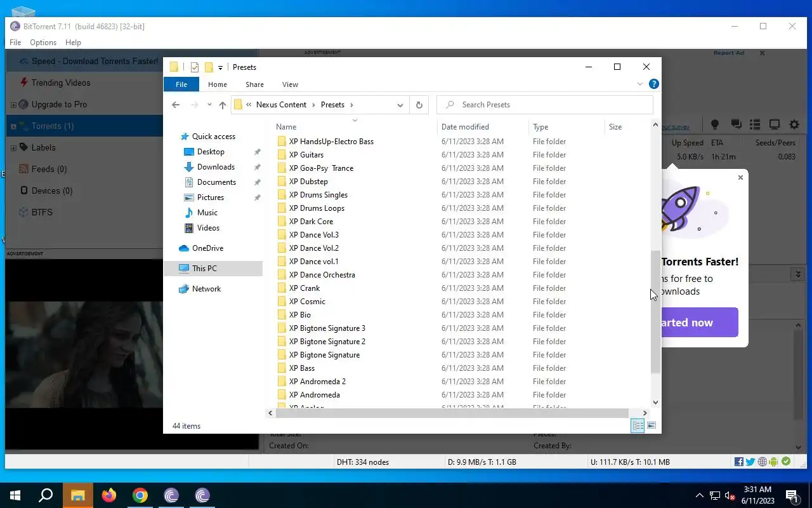Select the XP Dance Orchestra folder
This screenshot has height=508, width=812.
322,275
